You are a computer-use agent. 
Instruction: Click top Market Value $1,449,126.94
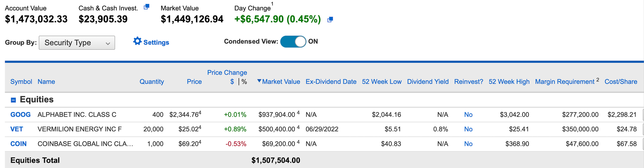(x=192, y=19)
